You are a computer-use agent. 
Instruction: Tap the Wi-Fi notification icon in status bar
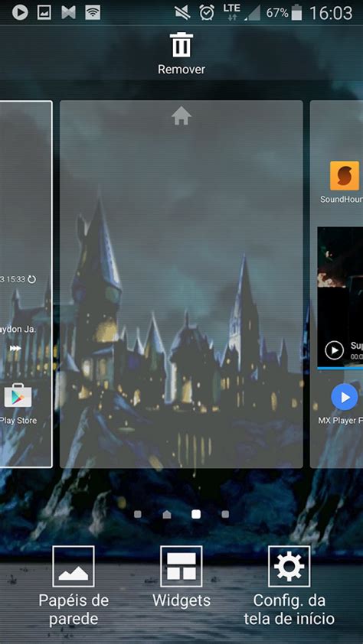(93, 13)
